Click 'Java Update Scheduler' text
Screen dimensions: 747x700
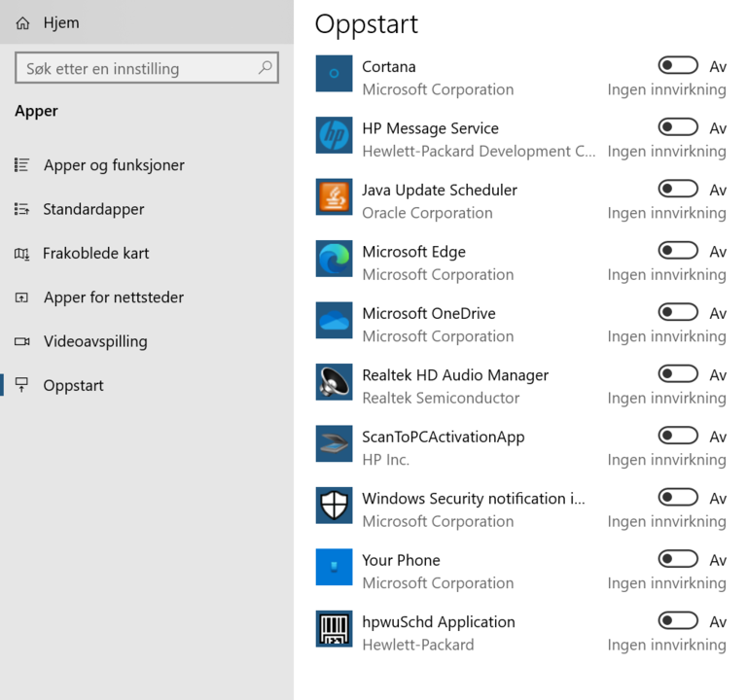[x=440, y=191]
